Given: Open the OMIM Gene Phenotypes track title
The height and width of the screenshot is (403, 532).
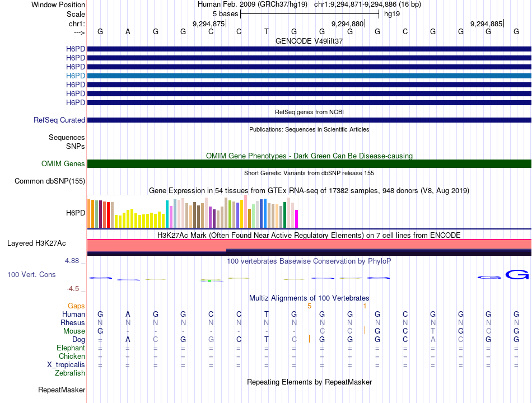Looking at the screenshot, I should (x=309, y=156).
